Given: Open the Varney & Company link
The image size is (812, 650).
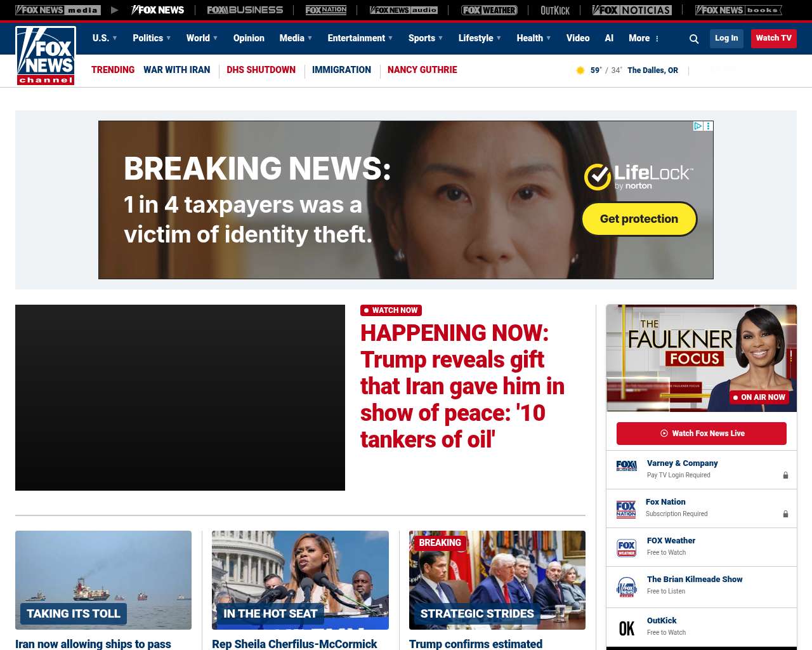Looking at the screenshot, I should pyautogui.click(x=683, y=463).
